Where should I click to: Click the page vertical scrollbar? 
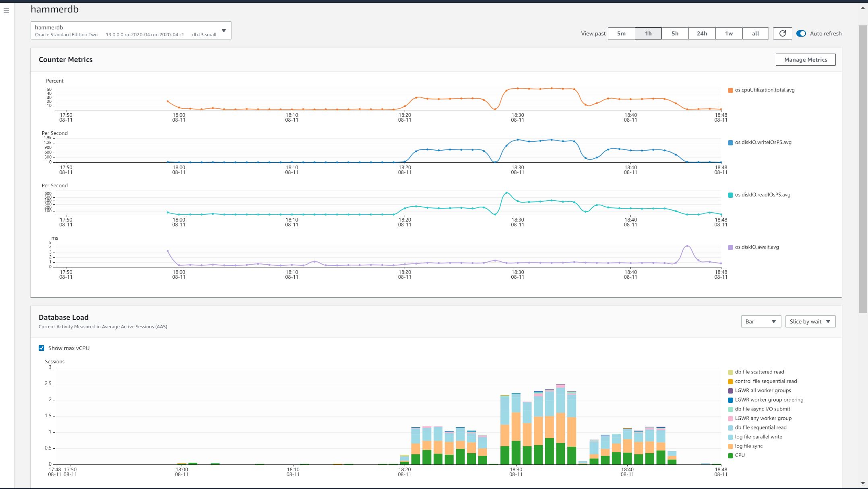pyautogui.click(x=863, y=169)
